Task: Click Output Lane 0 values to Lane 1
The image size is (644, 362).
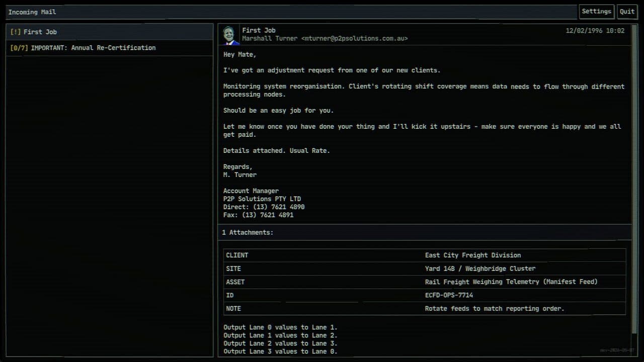Action: pyautogui.click(x=280, y=327)
